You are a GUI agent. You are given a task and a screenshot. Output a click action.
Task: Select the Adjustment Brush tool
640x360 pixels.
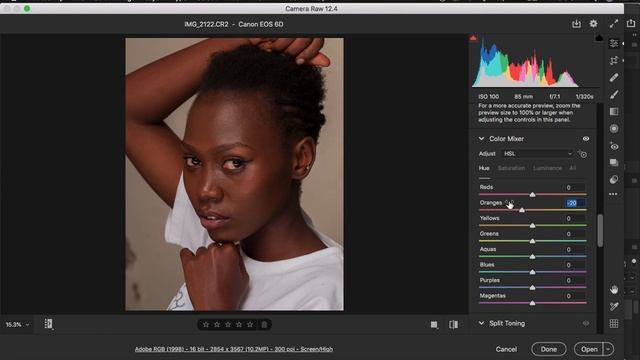613,95
